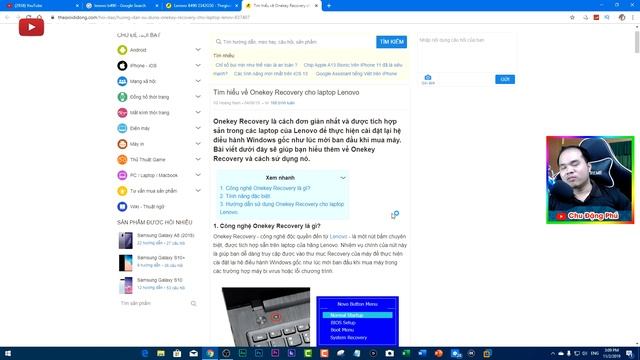Open the Samsung Galaxy S10+ thumbnail

(126, 263)
